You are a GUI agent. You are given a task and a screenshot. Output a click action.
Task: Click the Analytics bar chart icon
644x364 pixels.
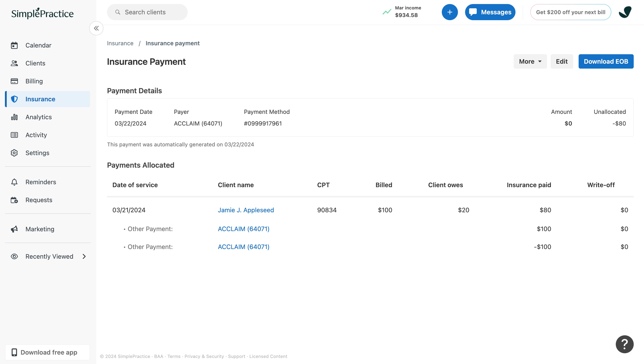(14, 117)
